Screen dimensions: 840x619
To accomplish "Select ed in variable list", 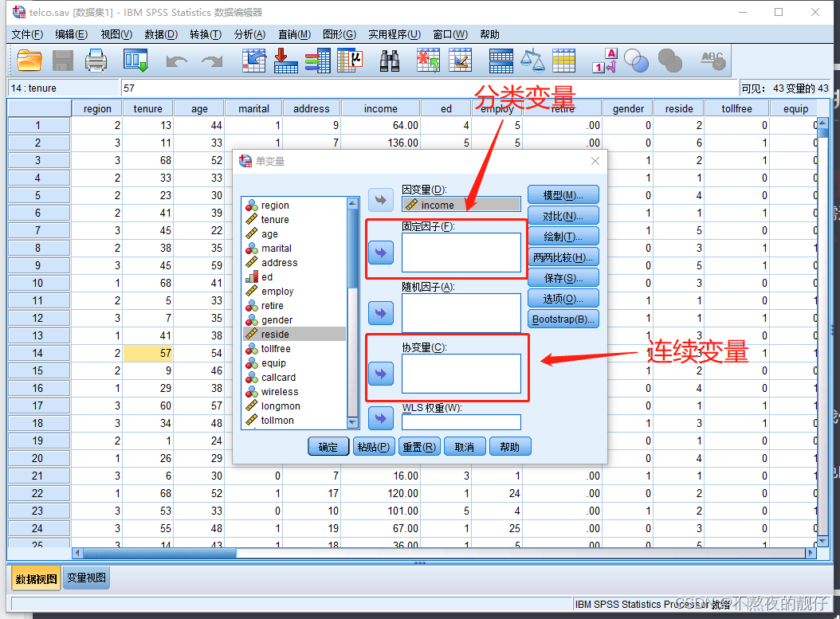I will pyautogui.click(x=294, y=276).
